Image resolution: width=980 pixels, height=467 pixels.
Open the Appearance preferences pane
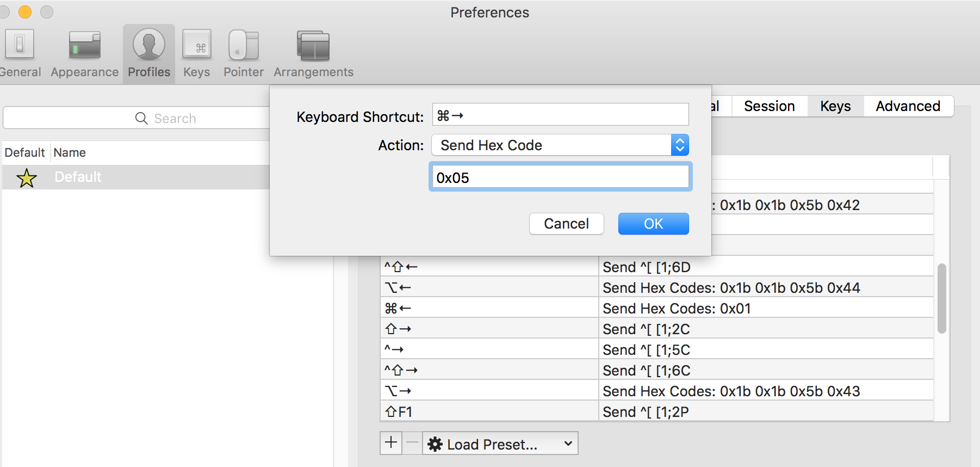point(84,53)
